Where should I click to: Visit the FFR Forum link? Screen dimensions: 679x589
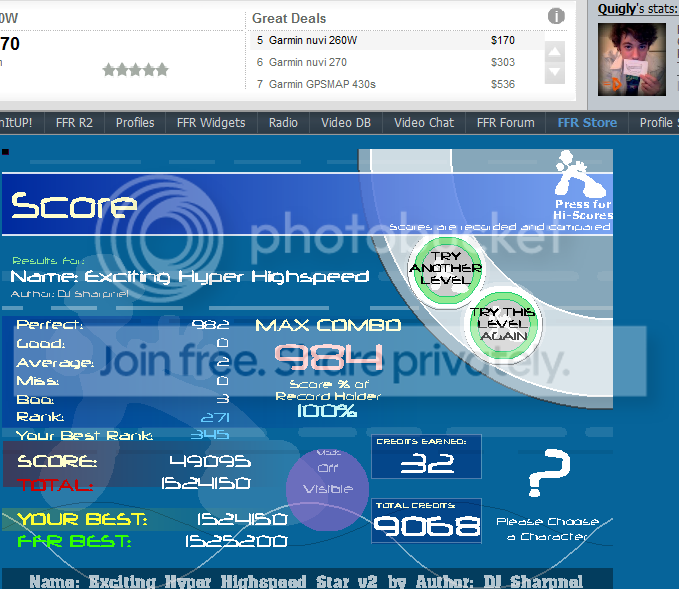[505, 123]
